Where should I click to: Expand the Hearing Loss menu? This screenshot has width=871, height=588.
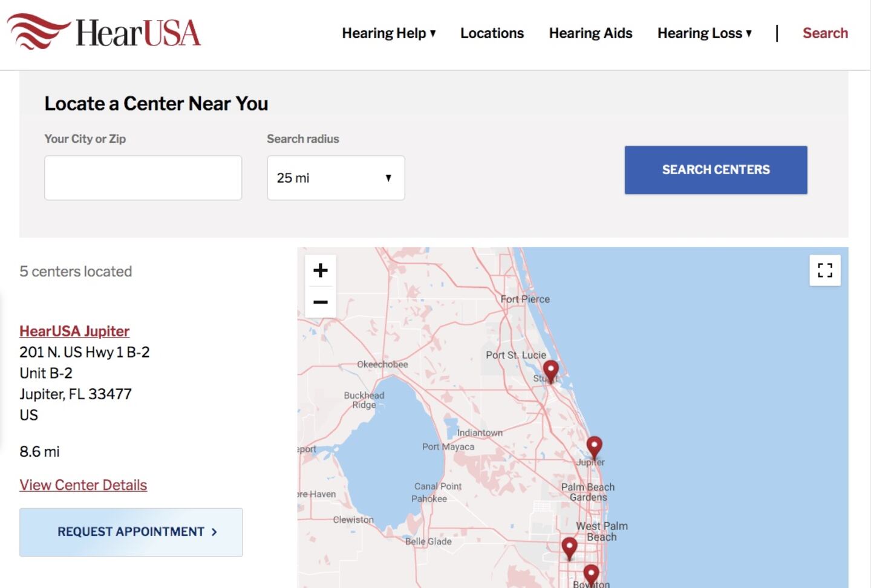click(704, 33)
